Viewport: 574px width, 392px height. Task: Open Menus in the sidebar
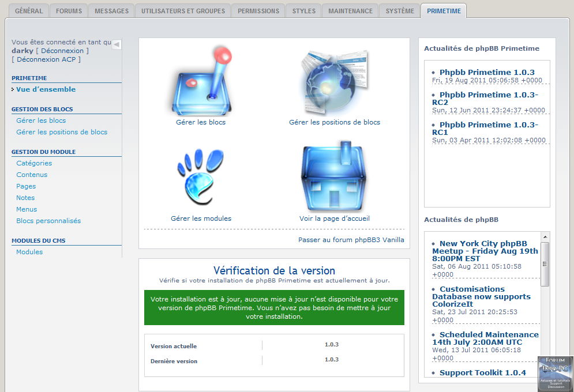click(x=27, y=209)
